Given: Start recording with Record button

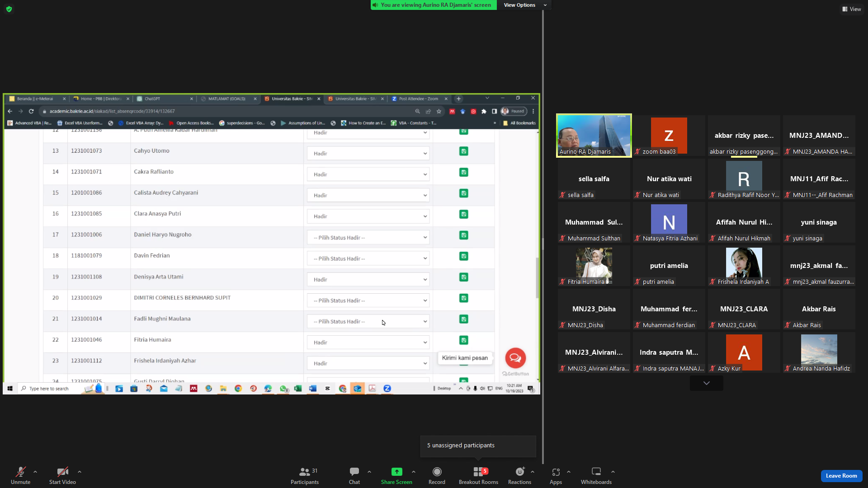Looking at the screenshot, I should tap(437, 475).
